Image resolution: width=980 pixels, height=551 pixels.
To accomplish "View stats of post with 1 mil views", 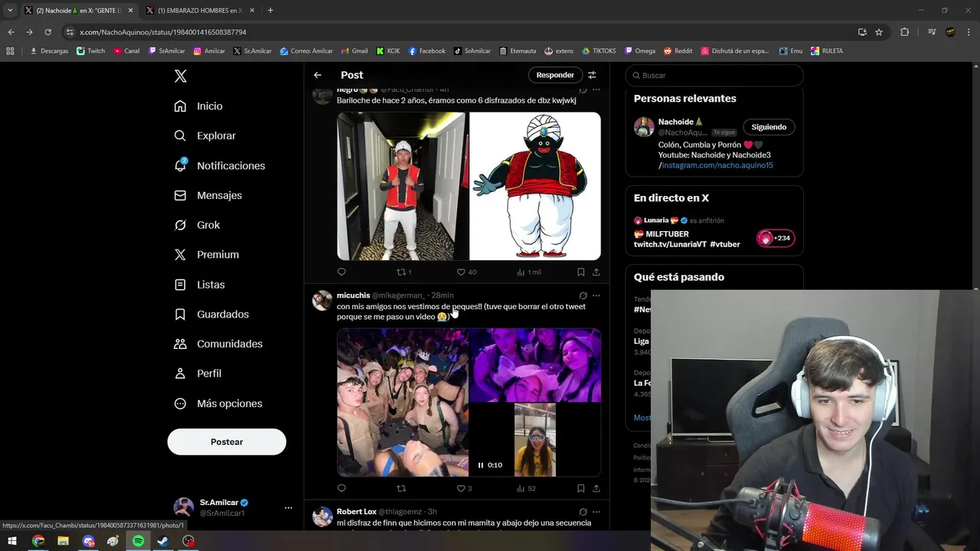I will click(529, 272).
